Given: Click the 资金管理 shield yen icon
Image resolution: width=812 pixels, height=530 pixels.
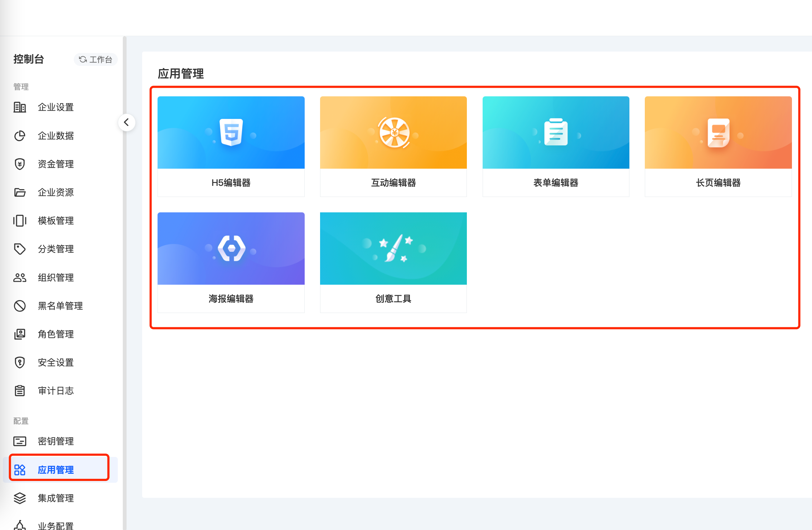Looking at the screenshot, I should (x=20, y=164).
